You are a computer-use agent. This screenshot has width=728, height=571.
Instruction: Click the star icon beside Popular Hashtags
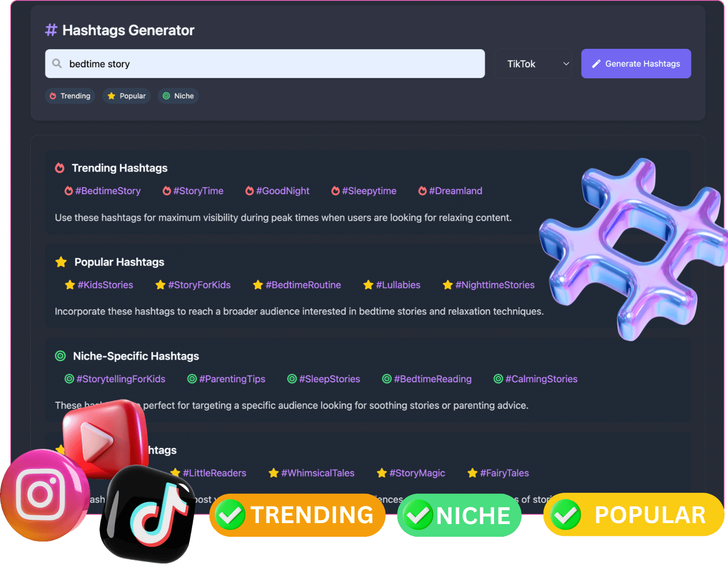[x=61, y=262]
